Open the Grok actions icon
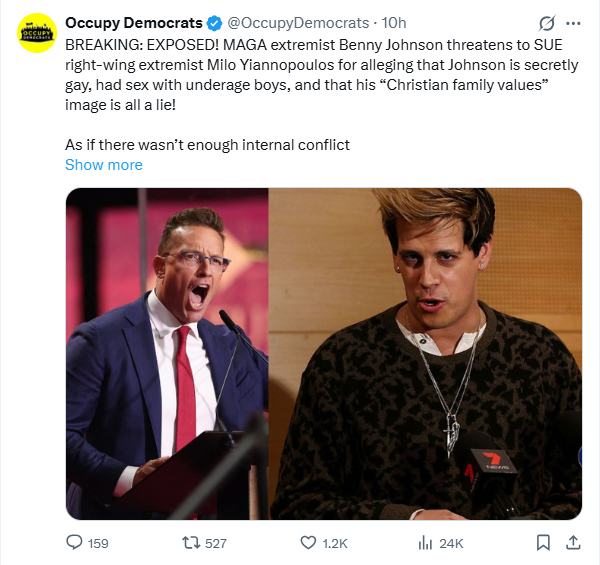The width and height of the screenshot is (600, 565). point(547,23)
